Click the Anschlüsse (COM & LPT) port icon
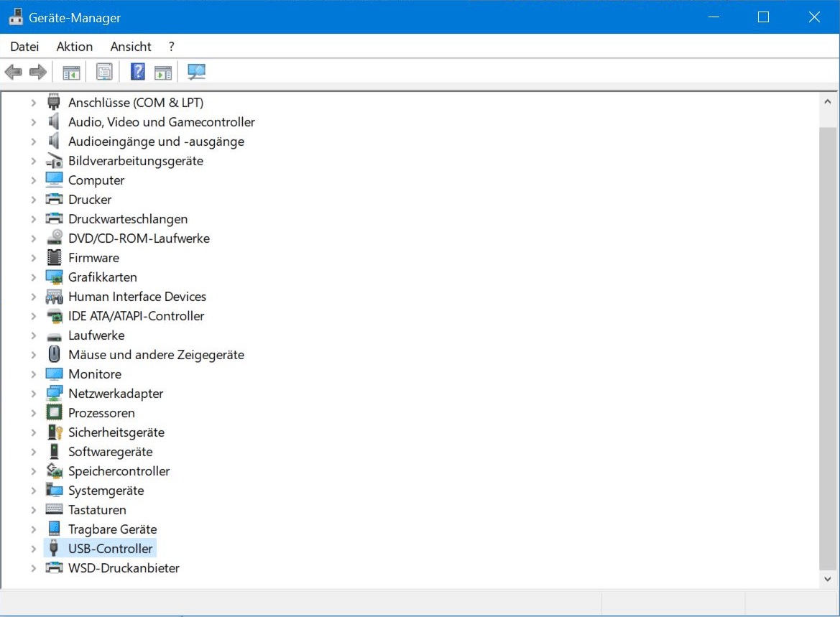This screenshot has height=617, width=840. click(54, 102)
